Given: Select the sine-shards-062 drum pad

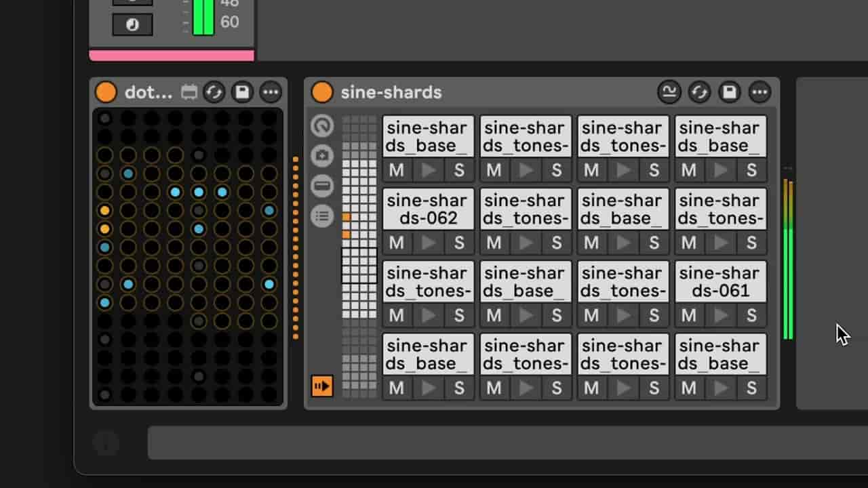Looking at the screenshot, I should [x=427, y=209].
